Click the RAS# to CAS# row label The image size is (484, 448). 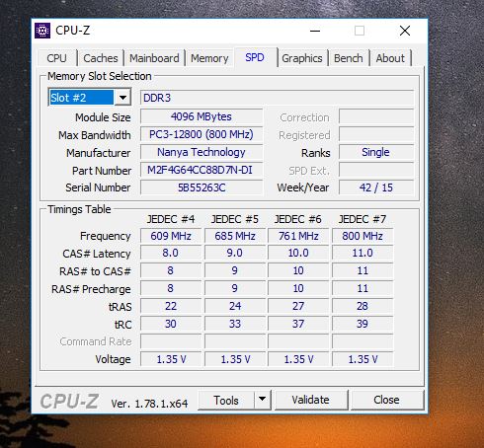point(95,271)
